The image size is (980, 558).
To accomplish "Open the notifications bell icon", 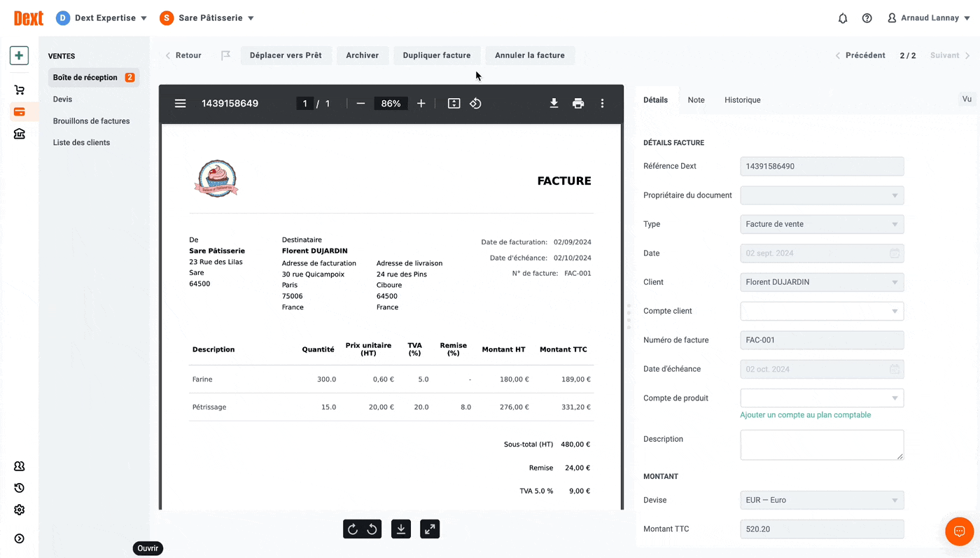I will 843,18.
